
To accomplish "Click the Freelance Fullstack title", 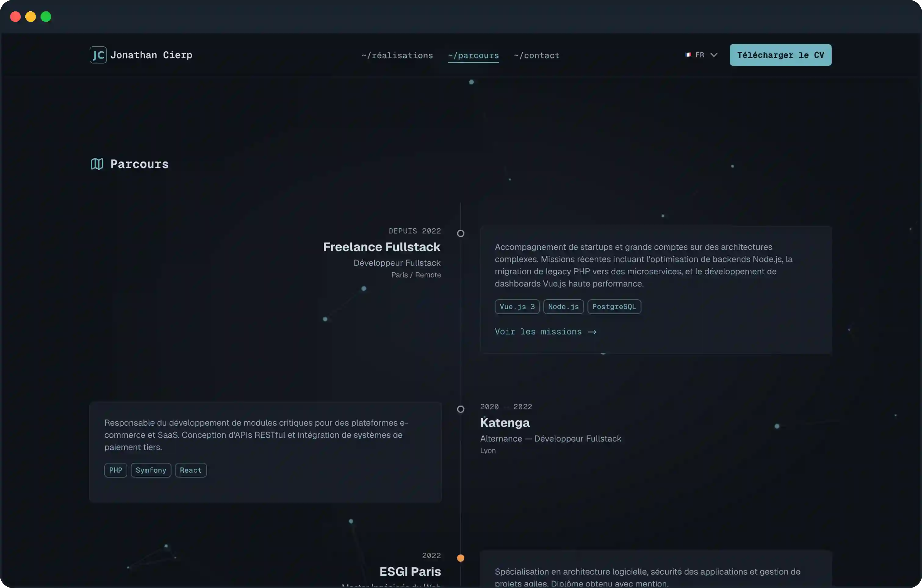I will click(382, 247).
